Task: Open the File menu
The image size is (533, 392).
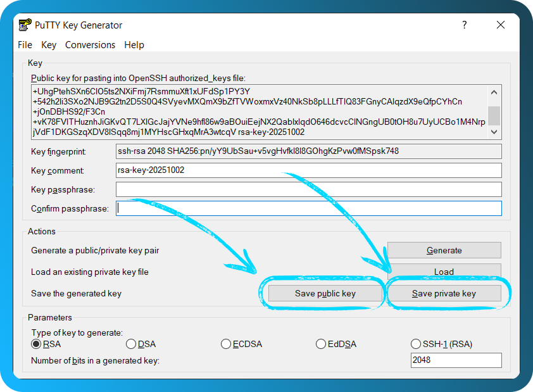Action: click(25, 44)
